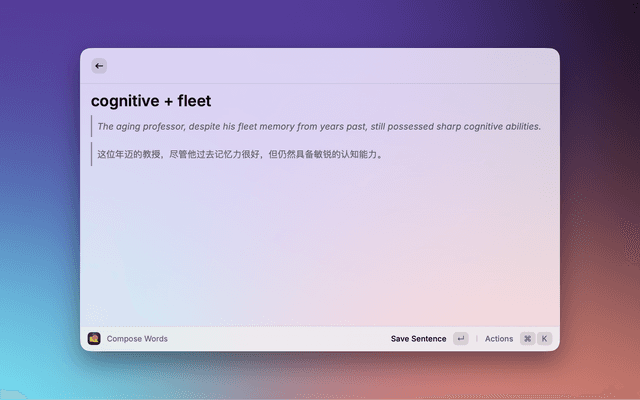Click the back arrow button
The image size is (640, 400).
pos(99,66)
